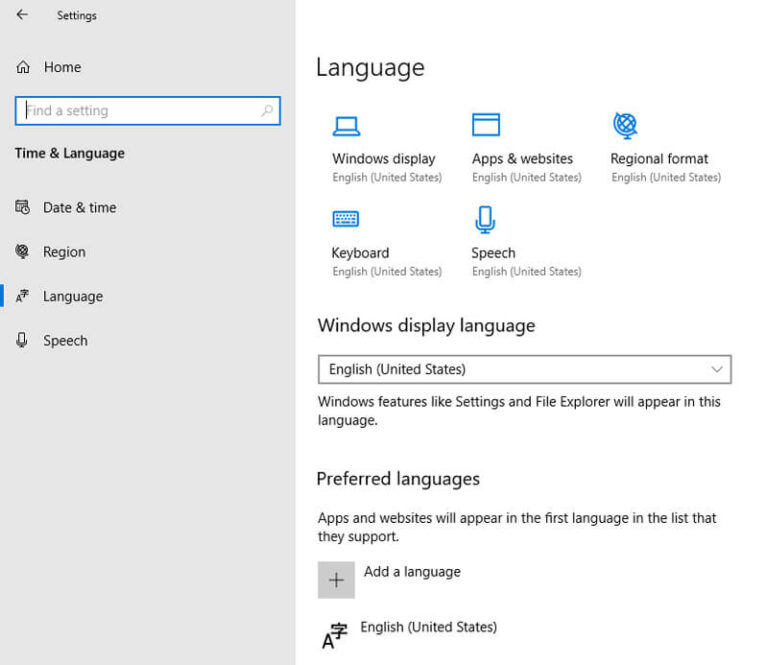This screenshot has width=768, height=665.
Task: Open the Home icon in sidebar
Action: [23, 67]
